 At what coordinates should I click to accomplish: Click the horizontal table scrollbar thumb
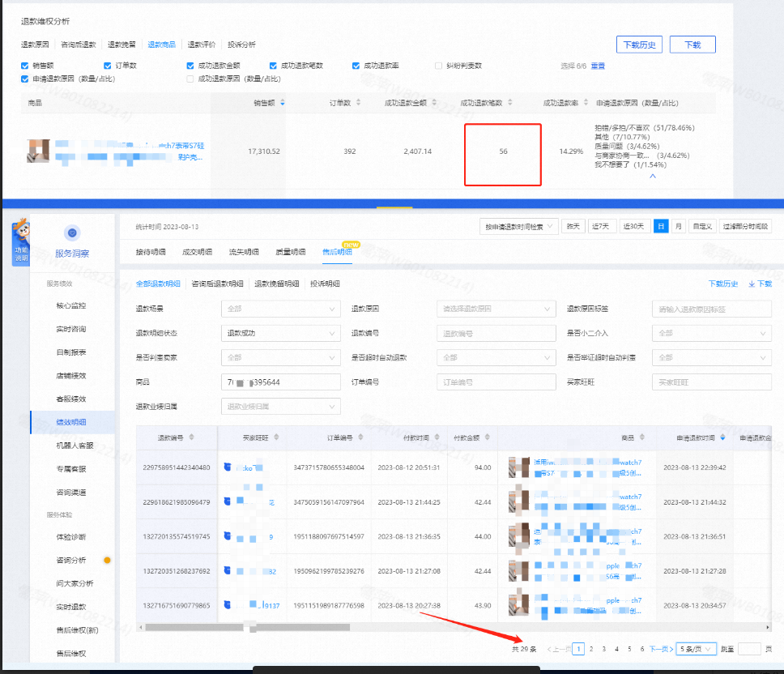[248, 627]
